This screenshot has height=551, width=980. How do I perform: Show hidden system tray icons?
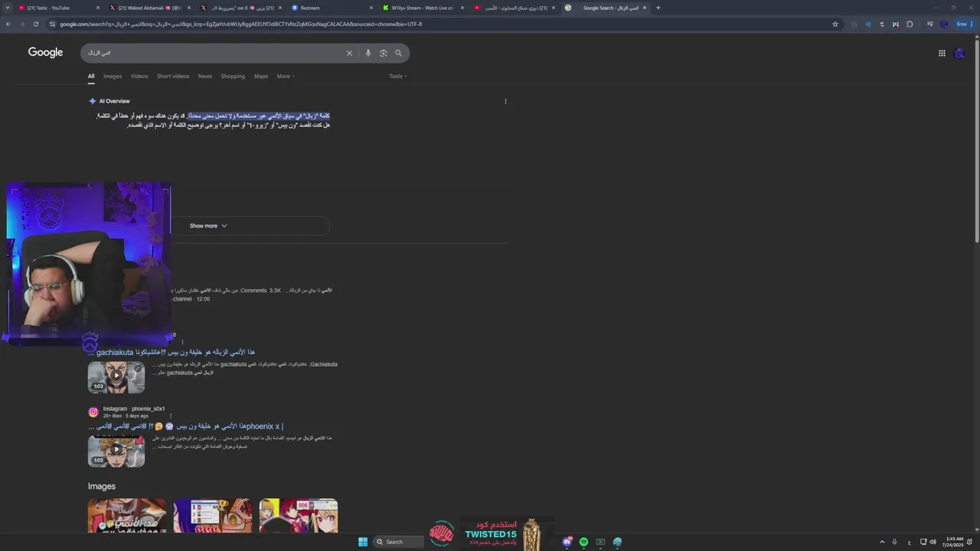click(882, 542)
